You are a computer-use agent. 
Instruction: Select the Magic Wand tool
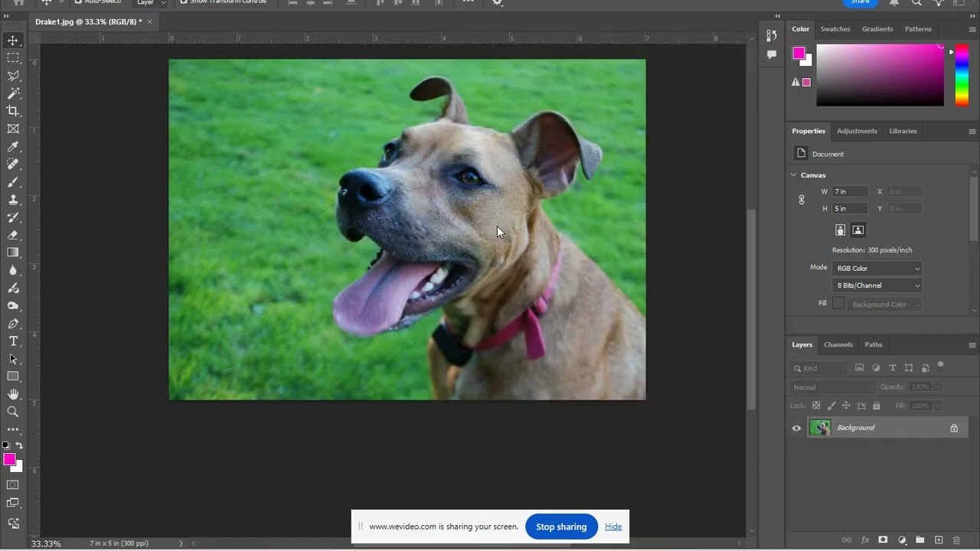coord(13,93)
